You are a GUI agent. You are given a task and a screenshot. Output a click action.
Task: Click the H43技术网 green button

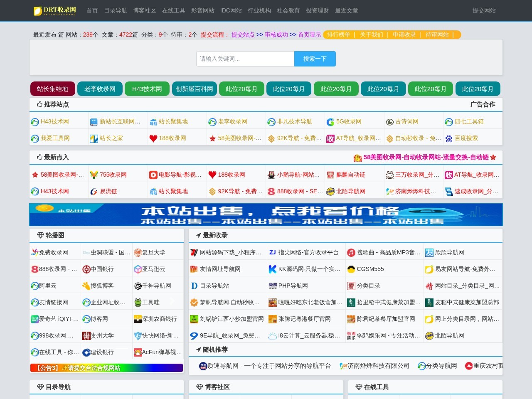point(147,89)
